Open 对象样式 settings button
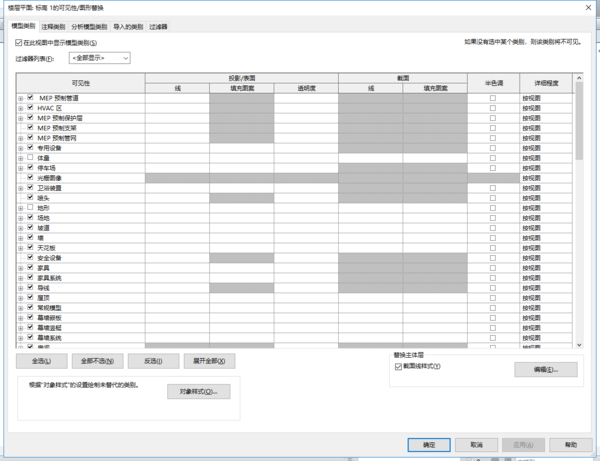600x461 pixels. 198,391
